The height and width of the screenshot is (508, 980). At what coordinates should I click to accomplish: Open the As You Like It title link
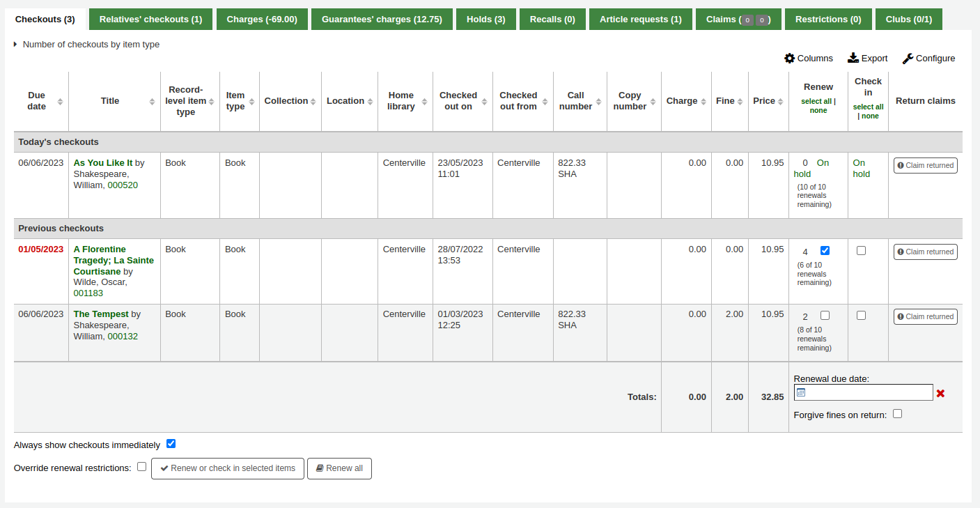pyautogui.click(x=102, y=163)
